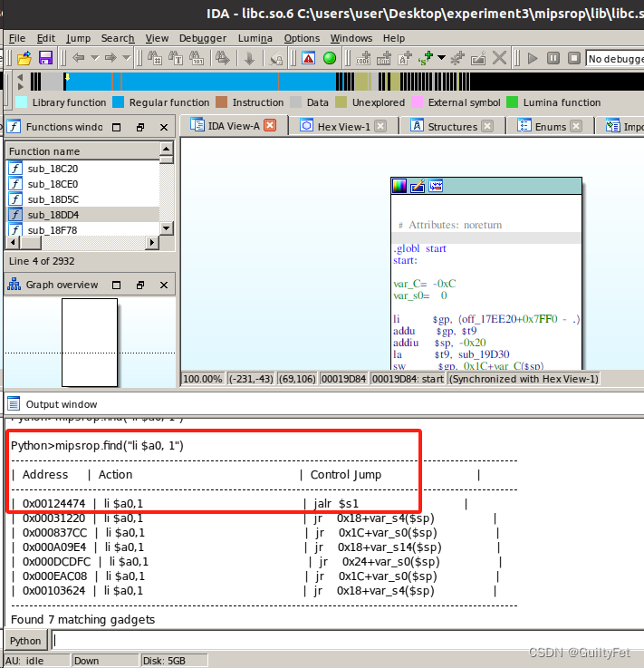Click the convert to CODE icon
The height and width of the screenshot is (668, 644).
tap(363, 58)
